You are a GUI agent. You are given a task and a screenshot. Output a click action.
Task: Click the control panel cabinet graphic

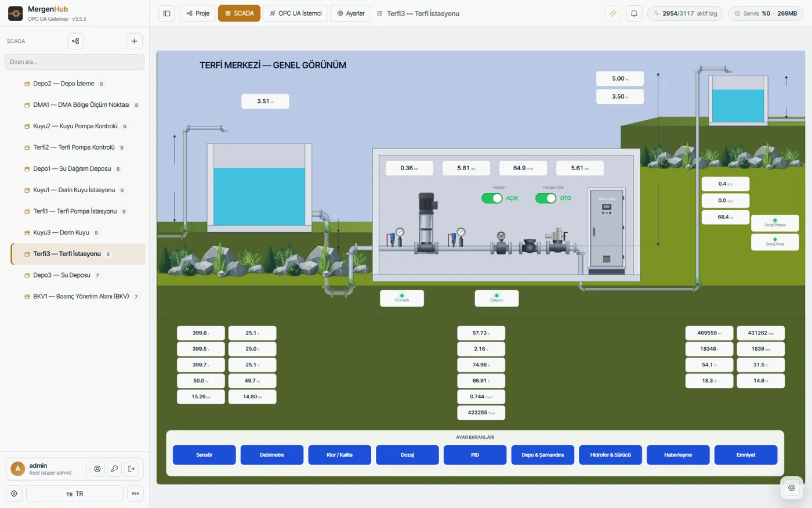(x=607, y=232)
